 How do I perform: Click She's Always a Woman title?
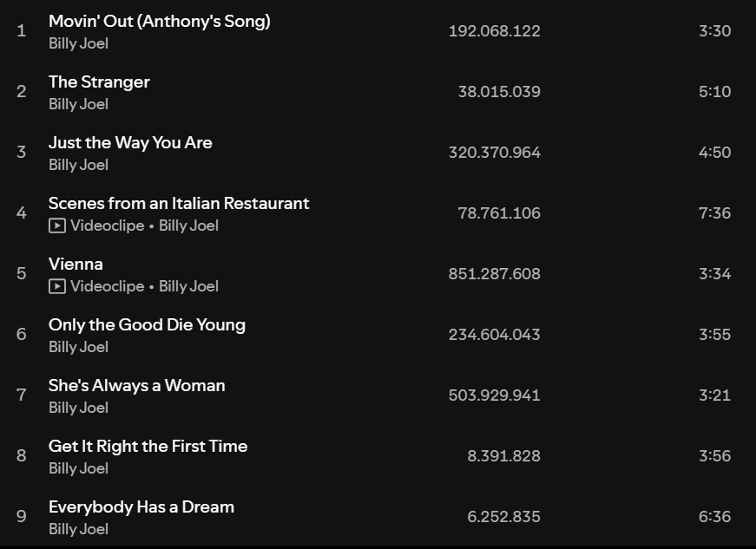(137, 385)
